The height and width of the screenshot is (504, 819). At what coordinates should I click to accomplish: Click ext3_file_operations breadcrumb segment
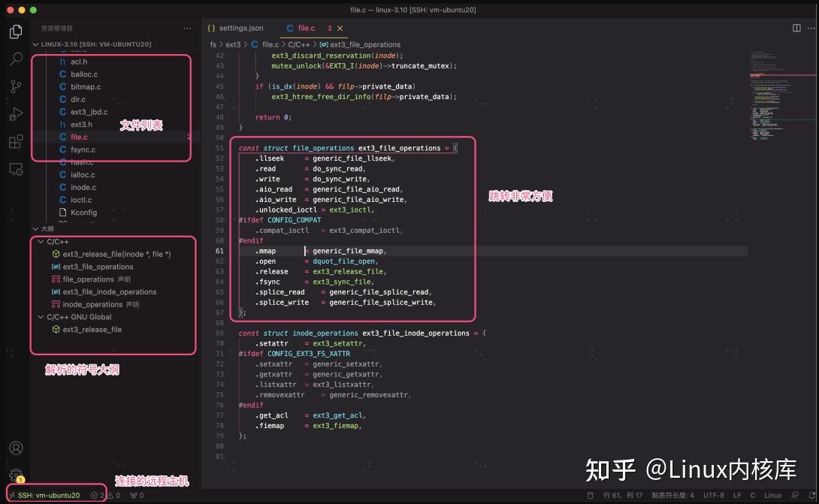pyautogui.click(x=365, y=44)
